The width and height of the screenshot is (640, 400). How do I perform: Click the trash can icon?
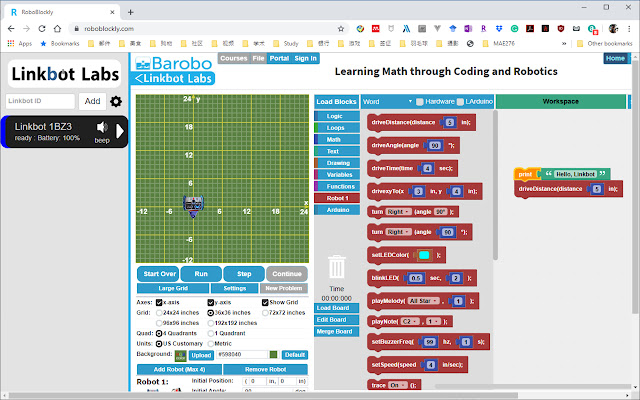(x=337, y=267)
